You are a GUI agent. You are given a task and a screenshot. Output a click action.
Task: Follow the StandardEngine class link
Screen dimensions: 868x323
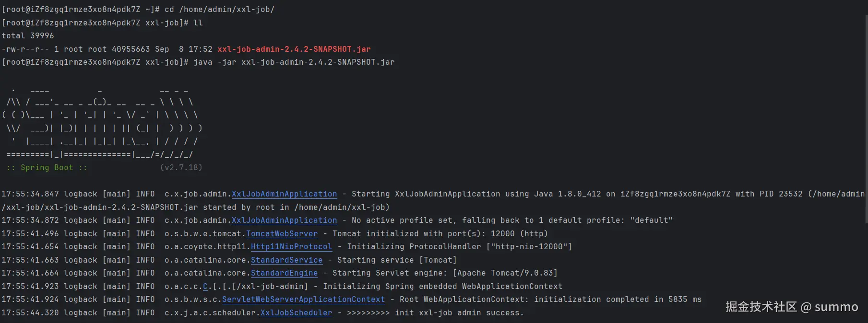[284, 273]
